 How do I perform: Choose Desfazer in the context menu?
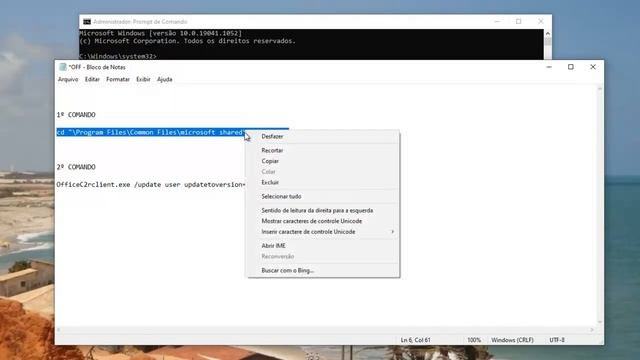(x=323, y=136)
